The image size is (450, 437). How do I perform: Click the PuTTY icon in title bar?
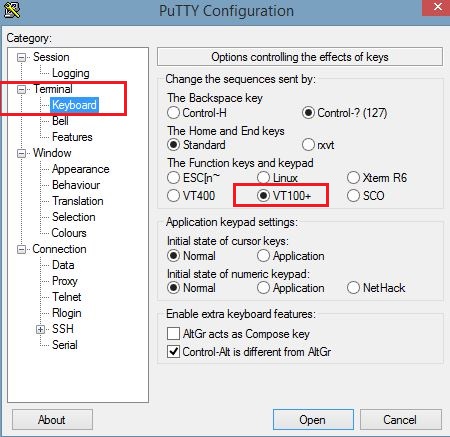pyautogui.click(x=12, y=9)
